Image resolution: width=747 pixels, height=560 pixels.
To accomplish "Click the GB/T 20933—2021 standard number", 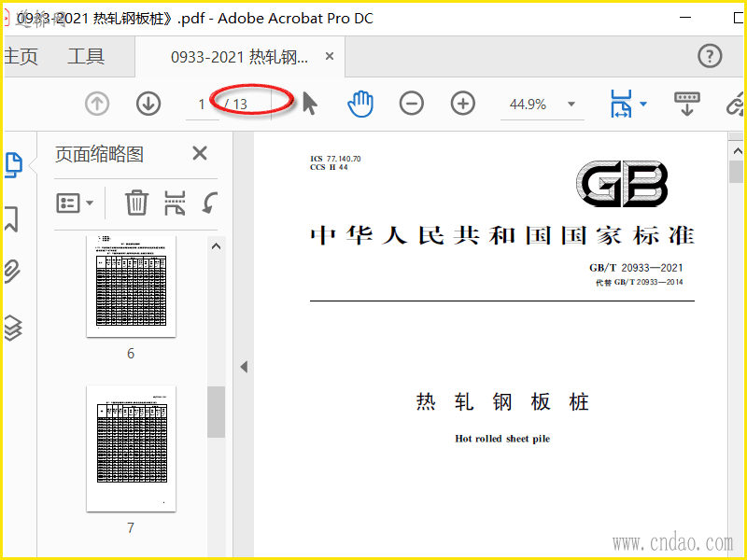I will point(636,268).
